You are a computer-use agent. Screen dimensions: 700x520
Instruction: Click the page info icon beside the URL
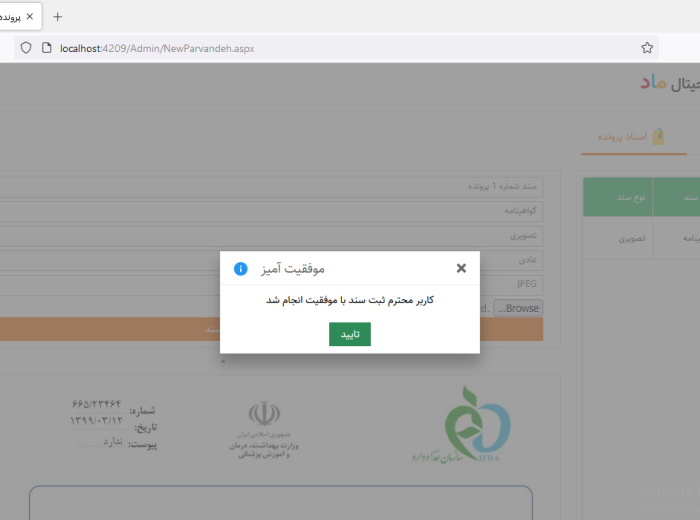46,47
